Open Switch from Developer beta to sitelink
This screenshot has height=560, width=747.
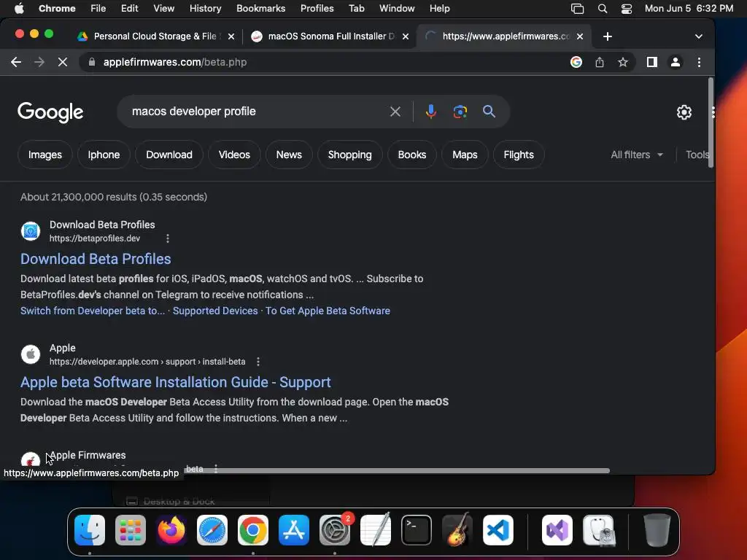[93, 311]
